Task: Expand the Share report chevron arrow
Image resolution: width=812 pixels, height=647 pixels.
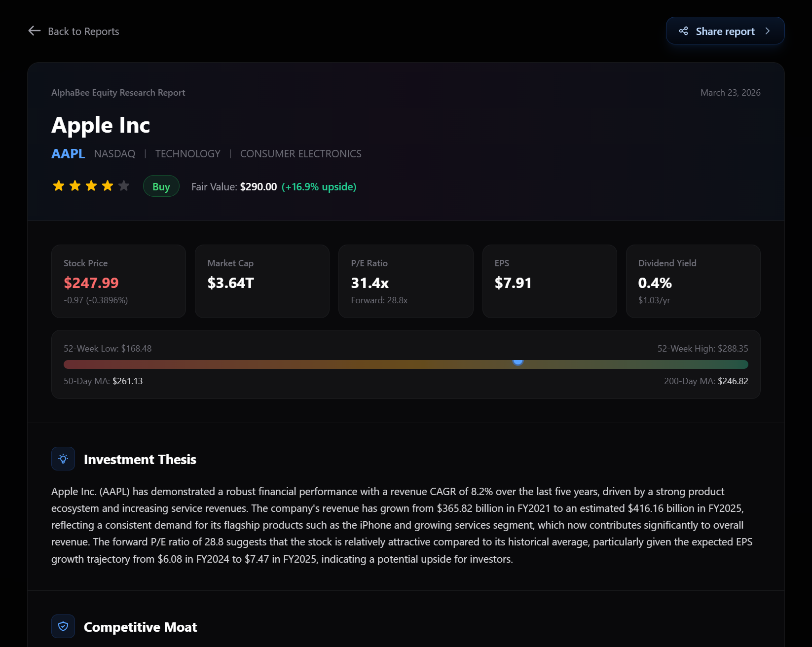Action: tap(767, 31)
